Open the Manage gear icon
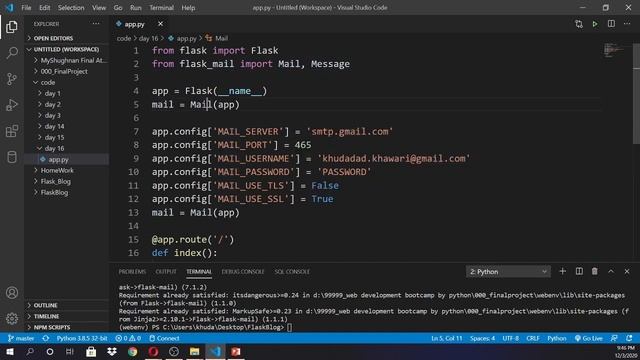Image resolution: width=640 pixels, height=360 pixels. 12,318
